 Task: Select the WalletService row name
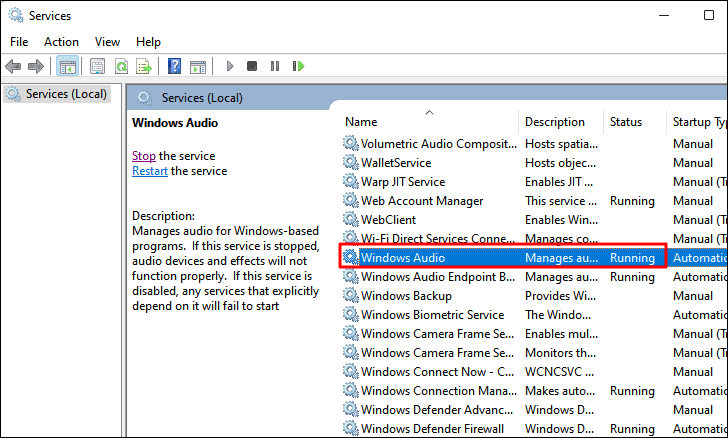pos(396,163)
